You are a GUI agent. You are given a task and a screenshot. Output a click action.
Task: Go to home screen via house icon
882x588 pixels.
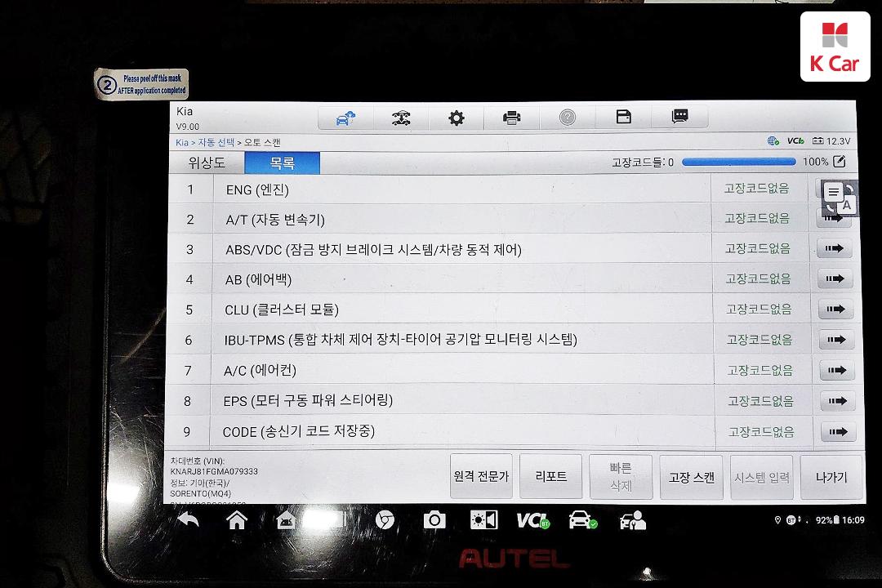(x=237, y=520)
